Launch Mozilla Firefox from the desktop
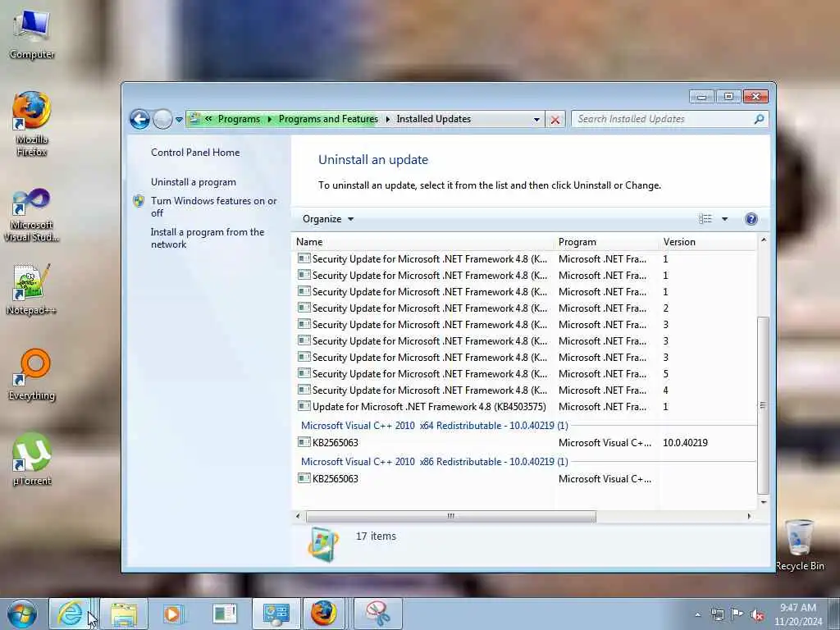The width and height of the screenshot is (840, 630). coord(31,123)
